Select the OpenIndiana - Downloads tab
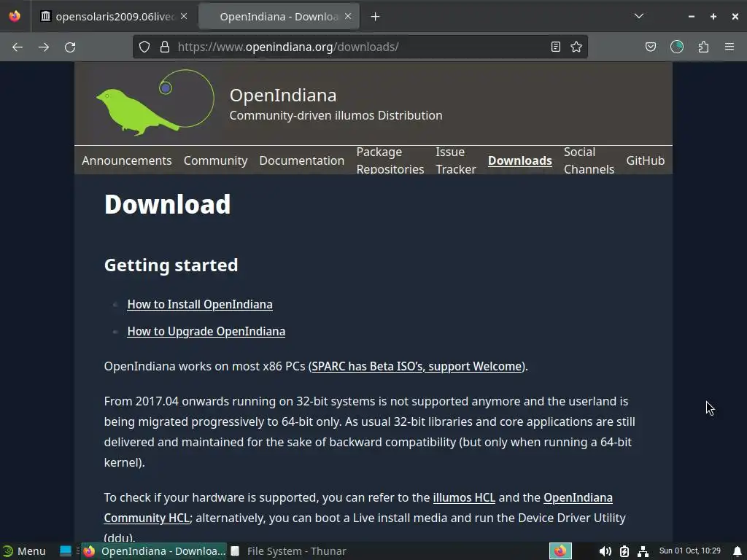This screenshot has height=560, width=747. point(279,17)
